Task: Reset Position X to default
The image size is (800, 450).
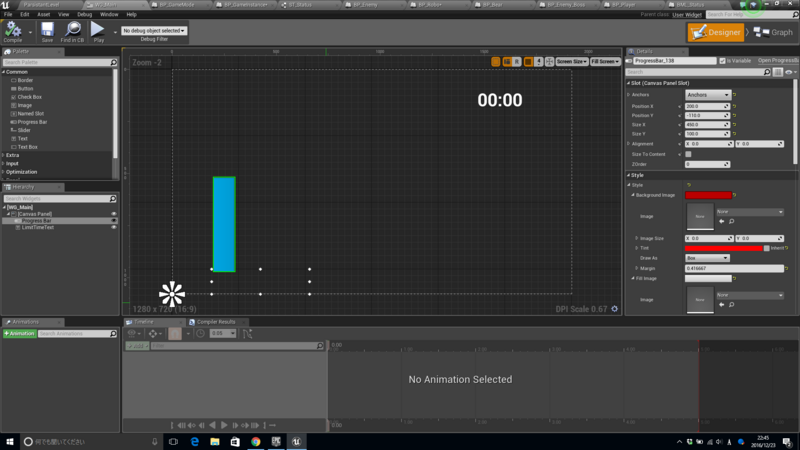Action: coord(735,106)
